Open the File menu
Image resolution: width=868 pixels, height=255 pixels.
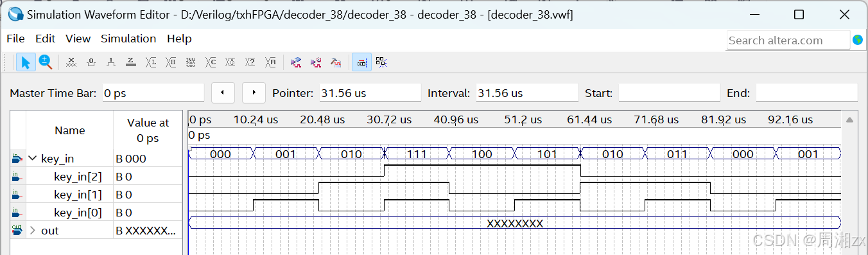click(x=15, y=39)
